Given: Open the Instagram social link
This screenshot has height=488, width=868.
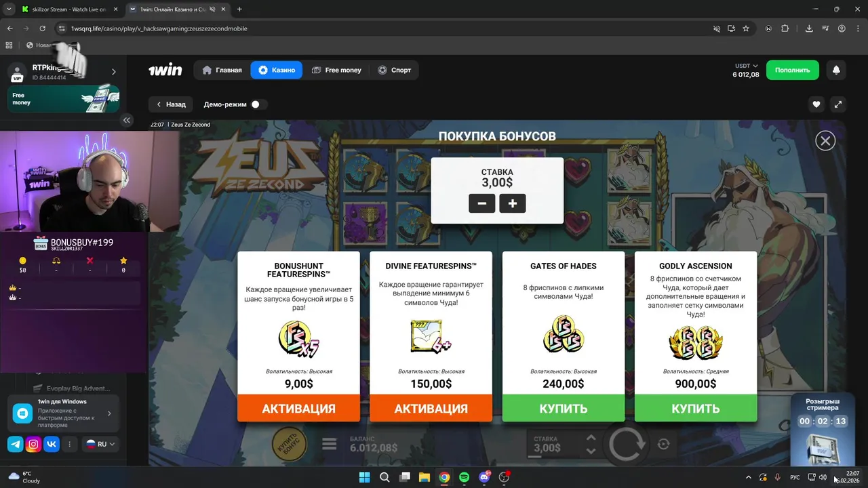Looking at the screenshot, I should pos(33,444).
